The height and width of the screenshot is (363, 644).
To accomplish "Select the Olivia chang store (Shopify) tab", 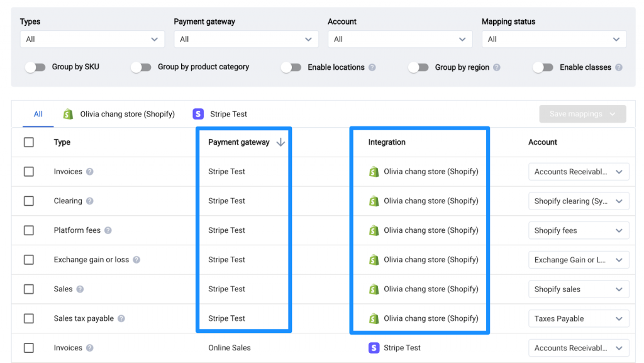I will pos(119,114).
